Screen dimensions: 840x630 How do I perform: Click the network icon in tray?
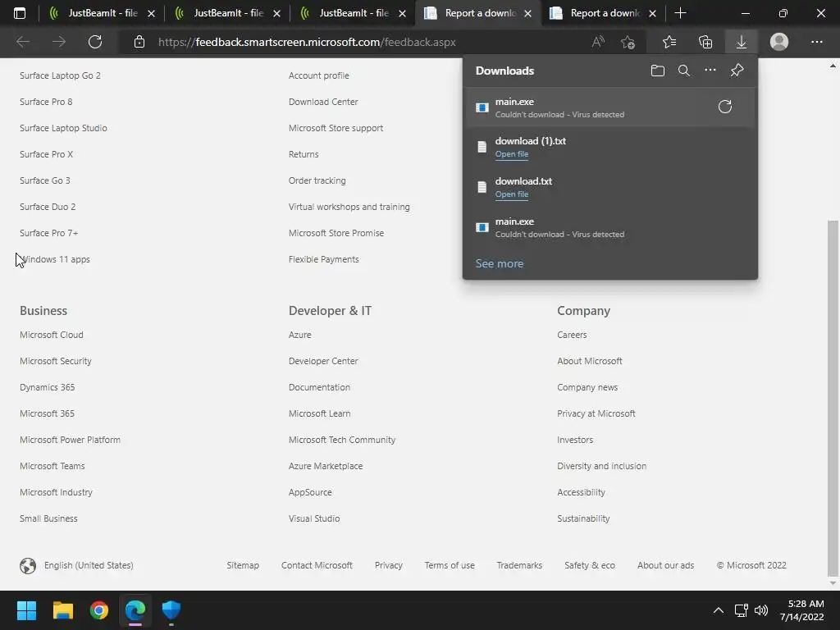tap(741, 610)
